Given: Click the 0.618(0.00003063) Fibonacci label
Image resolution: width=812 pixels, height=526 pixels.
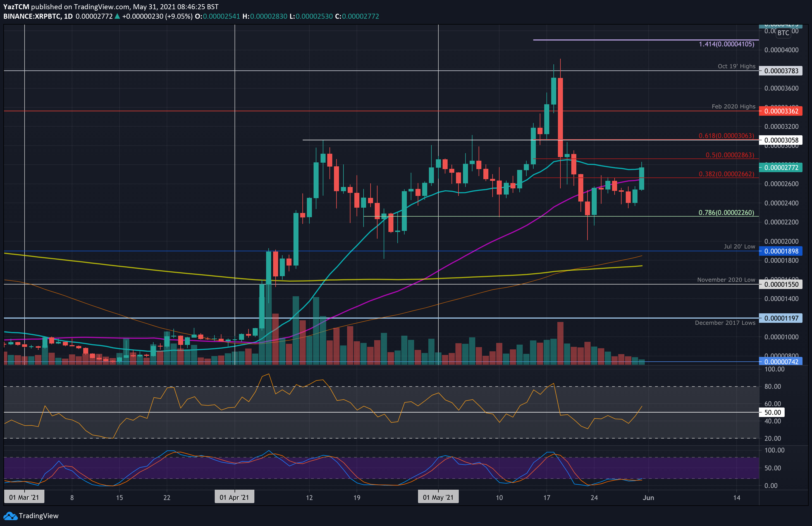Looking at the screenshot, I should [x=726, y=136].
